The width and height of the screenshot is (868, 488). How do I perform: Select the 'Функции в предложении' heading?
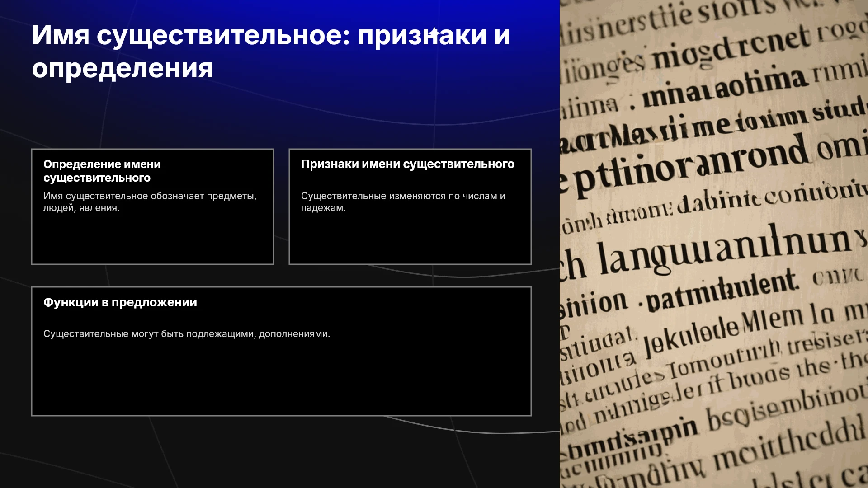pyautogui.click(x=120, y=302)
